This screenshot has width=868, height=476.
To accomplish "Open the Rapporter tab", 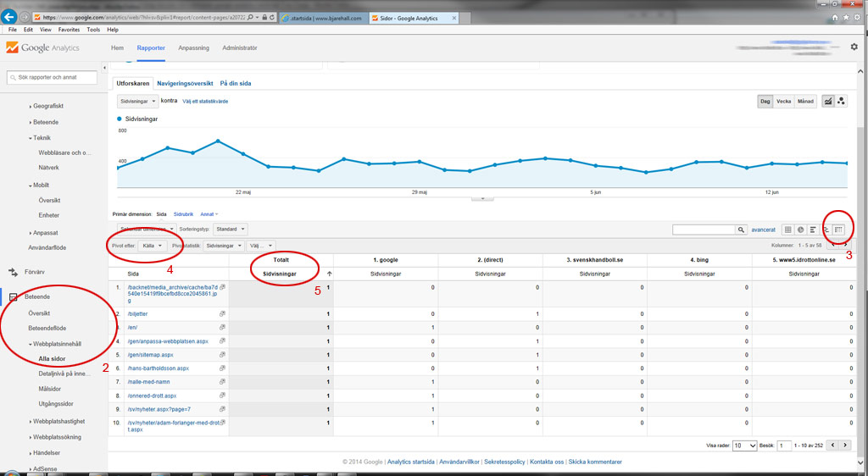I will [151, 48].
